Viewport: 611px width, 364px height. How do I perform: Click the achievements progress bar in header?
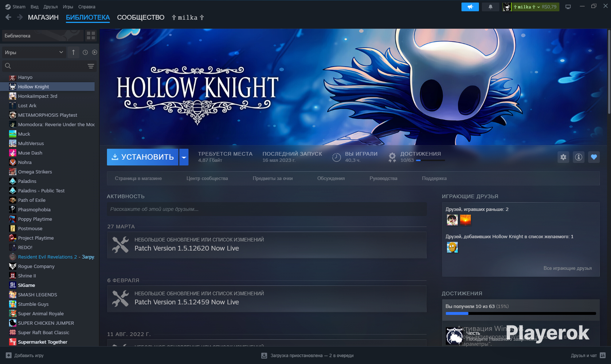430,160
